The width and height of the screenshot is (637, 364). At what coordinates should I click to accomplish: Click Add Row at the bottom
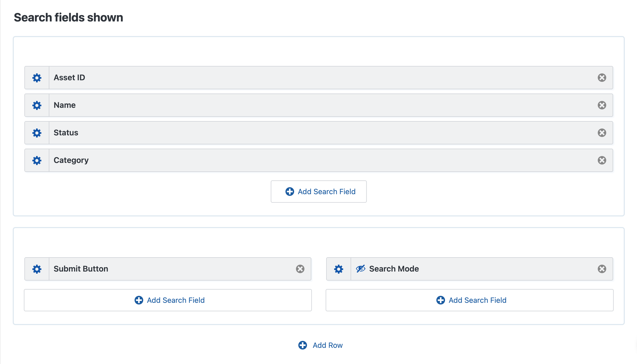point(320,345)
